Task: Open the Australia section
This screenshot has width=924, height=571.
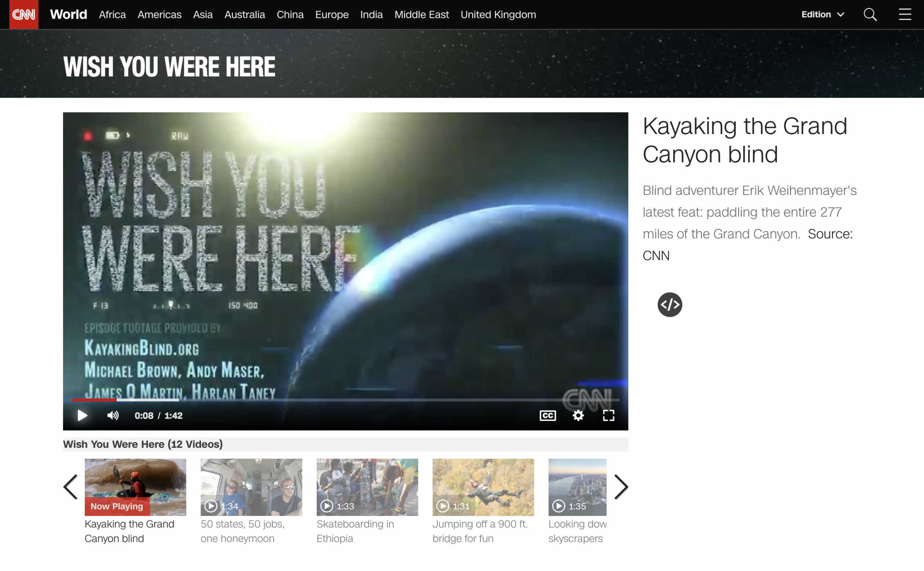Action: click(245, 14)
